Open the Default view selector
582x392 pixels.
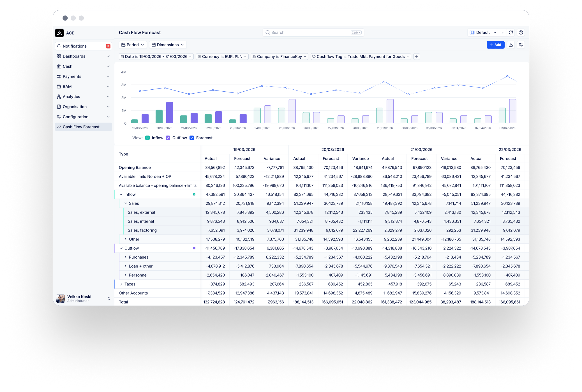(x=483, y=33)
